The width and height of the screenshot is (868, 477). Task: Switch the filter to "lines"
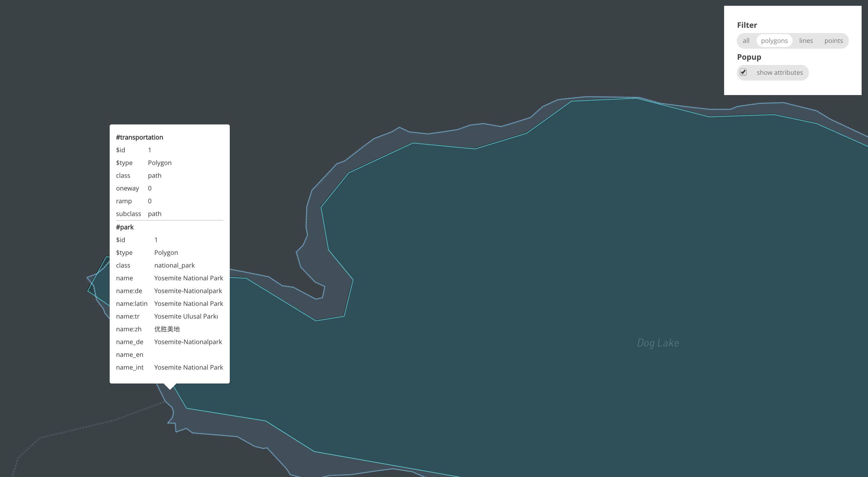coord(806,40)
